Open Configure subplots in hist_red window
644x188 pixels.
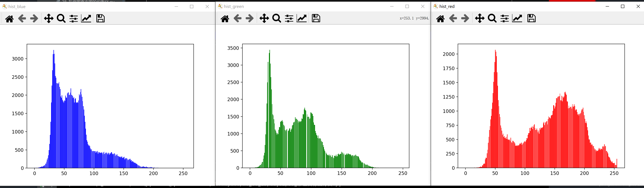pos(504,18)
